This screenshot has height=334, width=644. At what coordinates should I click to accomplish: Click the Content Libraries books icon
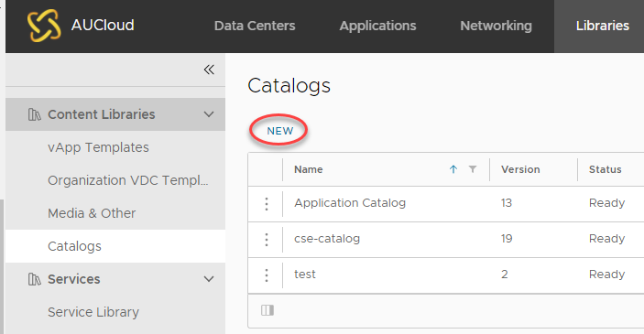point(35,114)
